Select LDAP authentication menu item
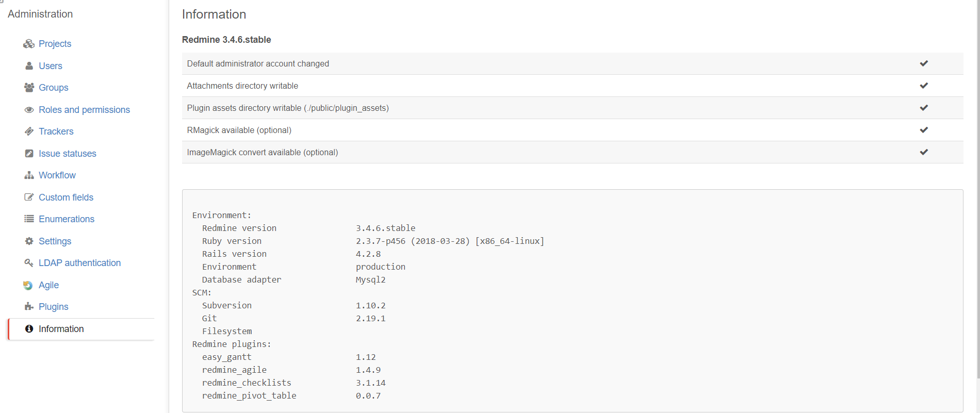The height and width of the screenshot is (413, 980). 79,263
